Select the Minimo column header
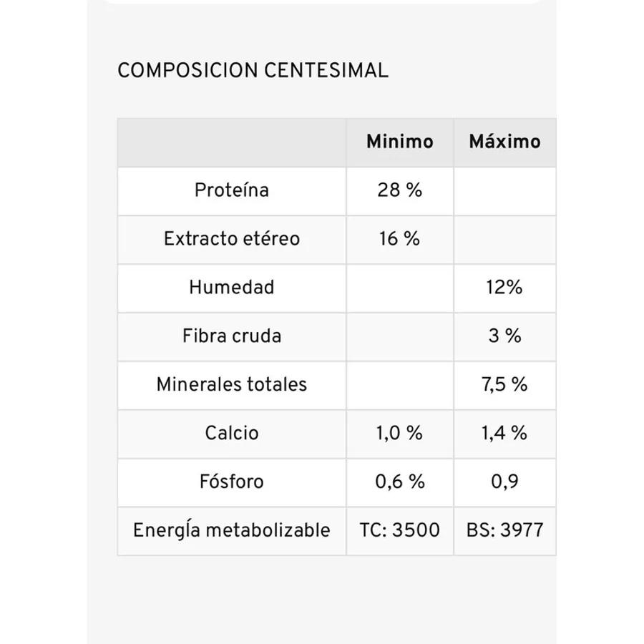The width and height of the screenshot is (644, 644). pyautogui.click(x=399, y=142)
